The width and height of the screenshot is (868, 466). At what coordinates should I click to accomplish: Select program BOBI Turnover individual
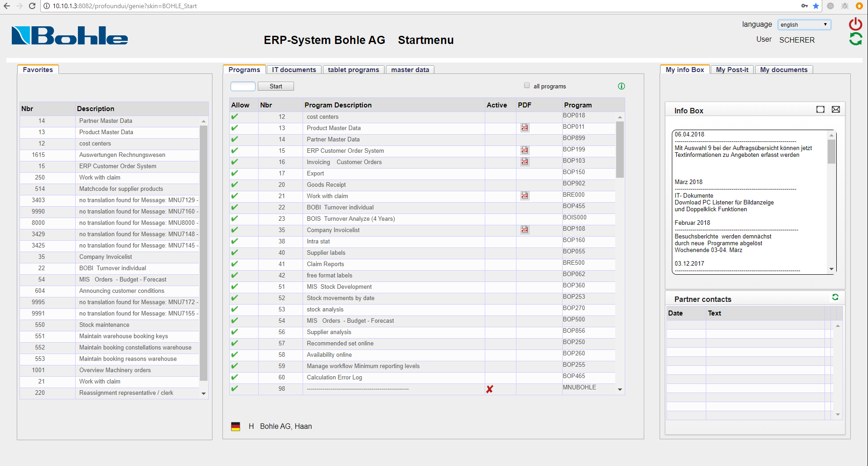(x=422, y=207)
